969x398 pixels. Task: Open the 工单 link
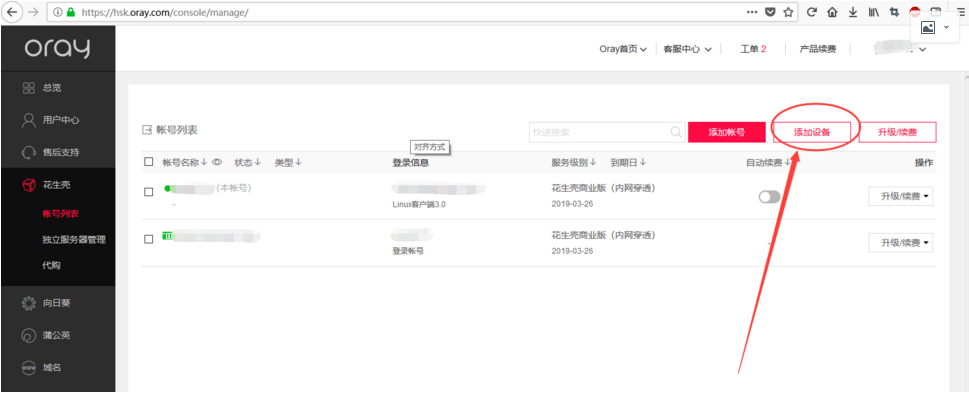753,49
